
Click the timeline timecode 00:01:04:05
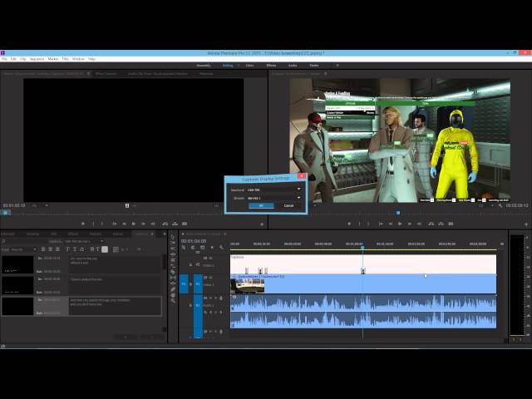194,241
